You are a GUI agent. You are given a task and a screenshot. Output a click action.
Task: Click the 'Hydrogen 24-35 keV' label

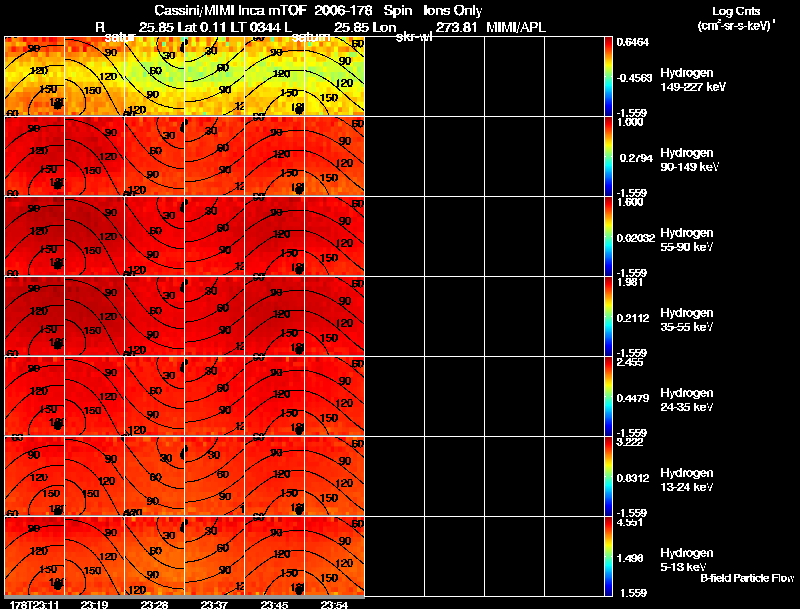(687, 400)
